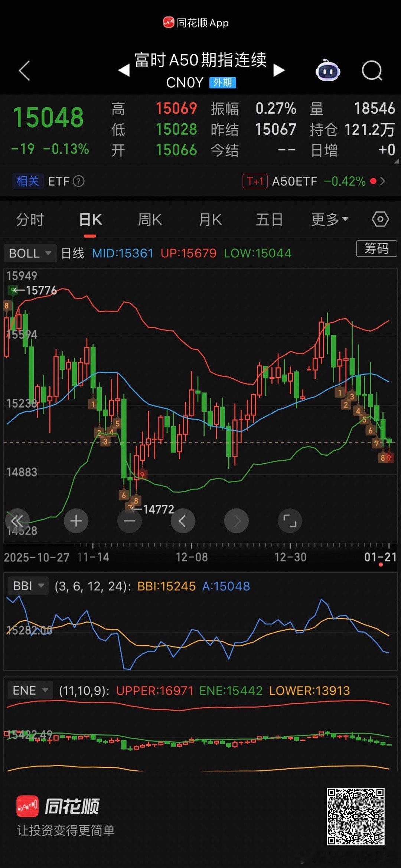Tap the amplitude 0.27% value

276,108
